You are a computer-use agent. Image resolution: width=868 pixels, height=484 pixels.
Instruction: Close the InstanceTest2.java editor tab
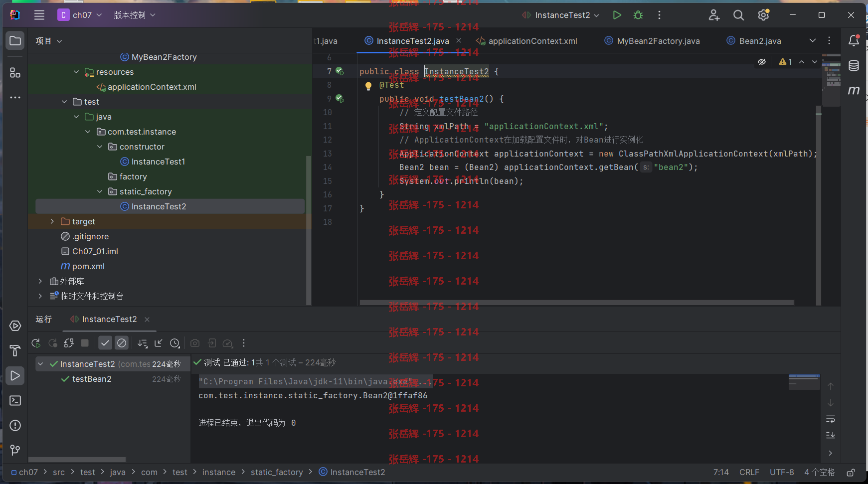point(459,40)
